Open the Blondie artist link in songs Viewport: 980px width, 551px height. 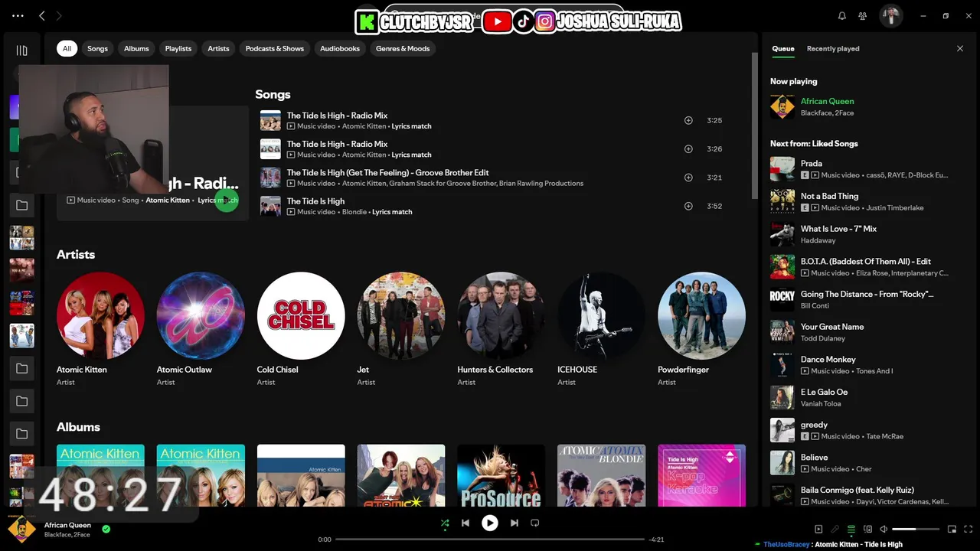coord(354,212)
